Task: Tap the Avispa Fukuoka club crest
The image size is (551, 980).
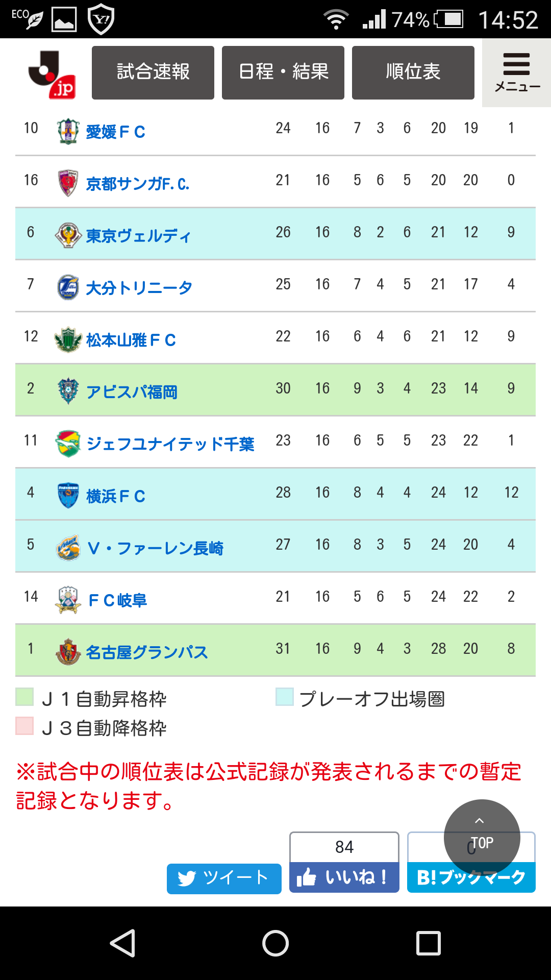Action: tap(68, 391)
